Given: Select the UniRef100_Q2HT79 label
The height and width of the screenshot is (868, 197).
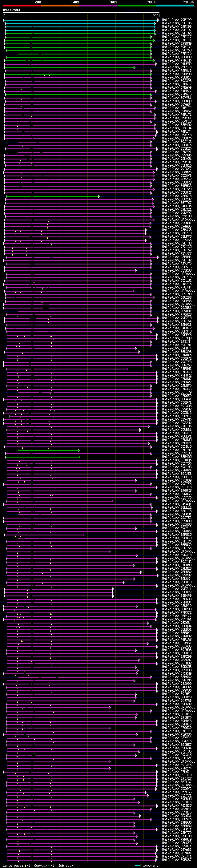Looking at the screenshot, I should [x=177, y=833].
